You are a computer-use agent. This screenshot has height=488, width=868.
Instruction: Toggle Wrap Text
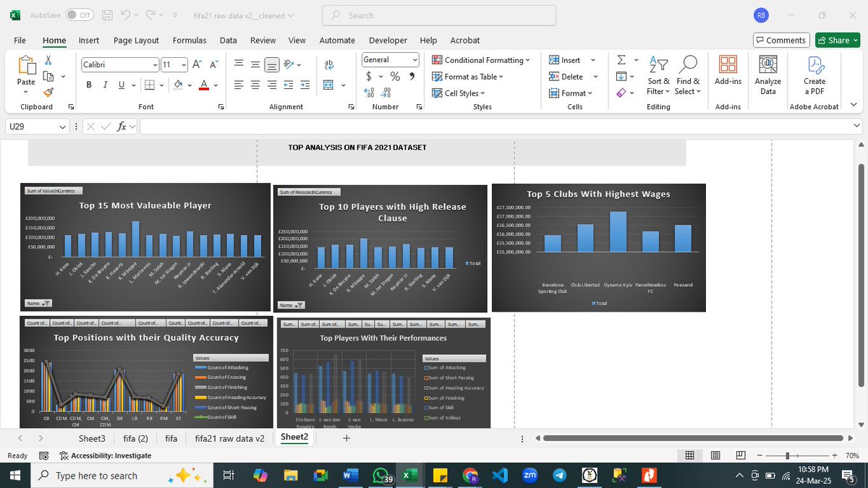coord(329,64)
